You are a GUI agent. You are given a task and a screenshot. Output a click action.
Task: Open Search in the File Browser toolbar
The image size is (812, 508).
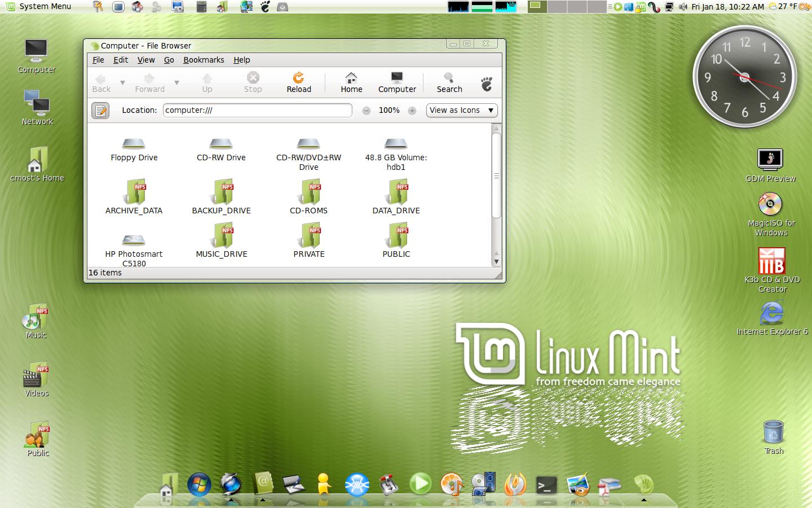coord(449,82)
